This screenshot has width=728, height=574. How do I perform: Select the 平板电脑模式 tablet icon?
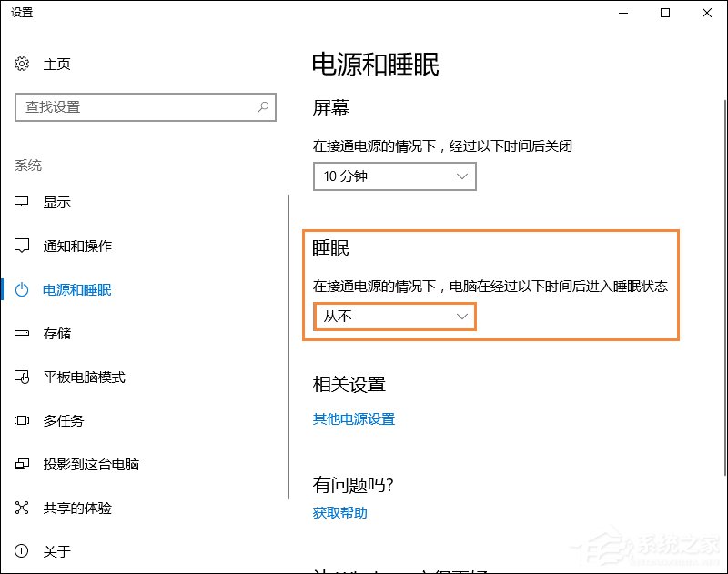tap(20, 377)
